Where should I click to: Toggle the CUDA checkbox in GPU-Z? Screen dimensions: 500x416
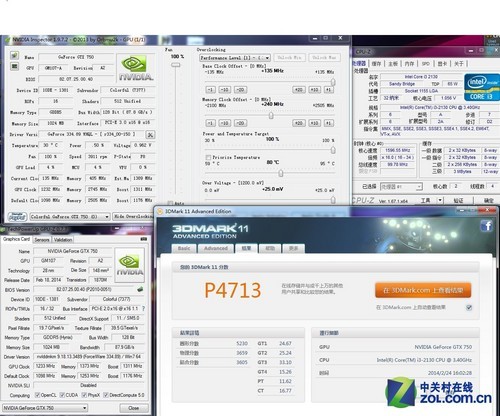pyautogui.click(x=62, y=395)
